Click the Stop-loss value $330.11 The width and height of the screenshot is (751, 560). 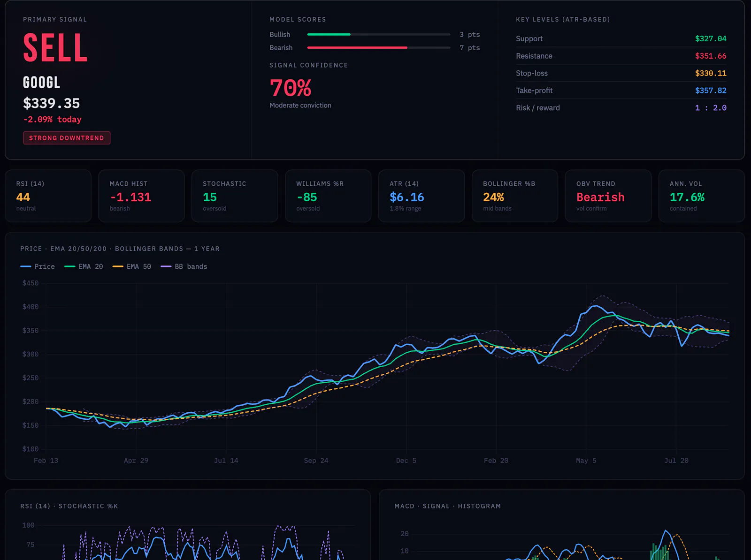point(711,73)
